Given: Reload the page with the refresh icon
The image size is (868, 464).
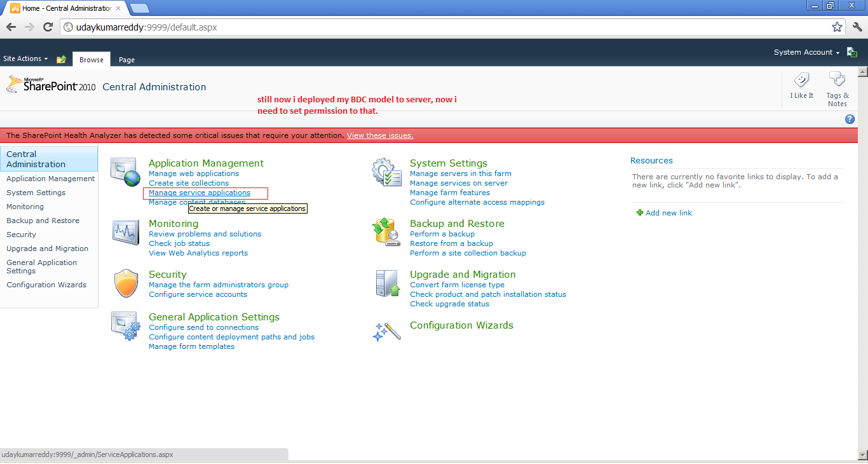Looking at the screenshot, I should [48, 27].
